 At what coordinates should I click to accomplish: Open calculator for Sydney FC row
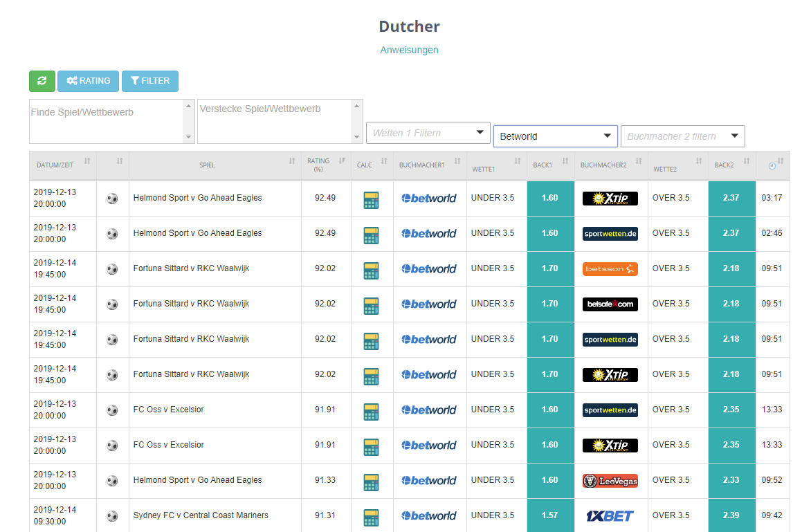[371, 517]
